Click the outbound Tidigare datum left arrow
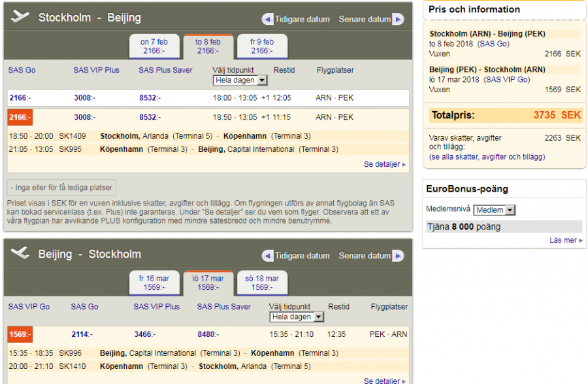 click(x=267, y=19)
